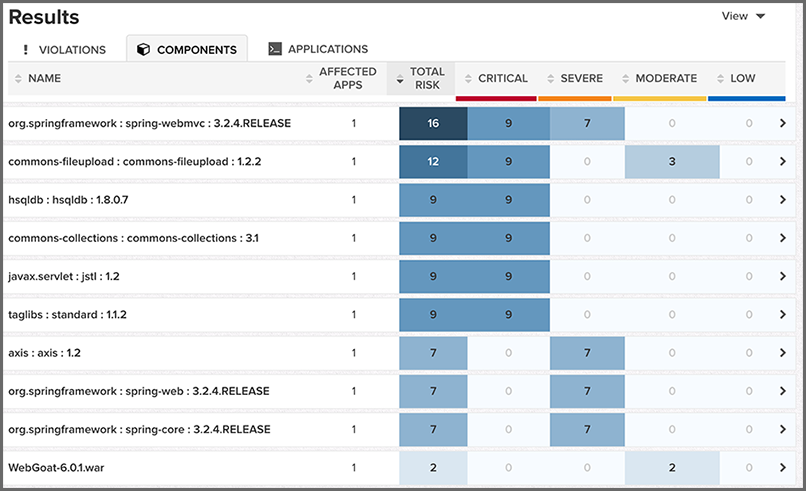Click severe 7 cell for spring-webmvc

coord(587,123)
